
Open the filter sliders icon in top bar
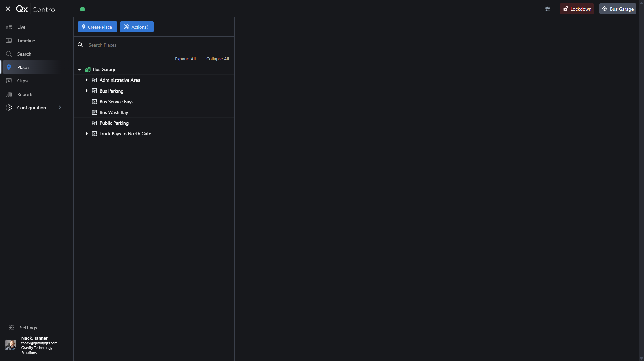point(548,9)
